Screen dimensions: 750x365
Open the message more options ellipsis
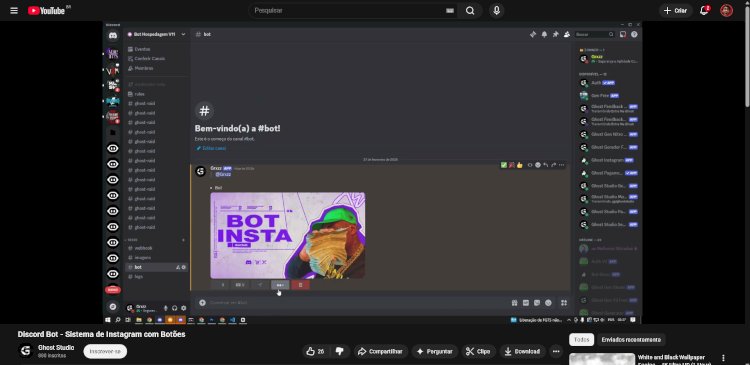click(x=562, y=165)
